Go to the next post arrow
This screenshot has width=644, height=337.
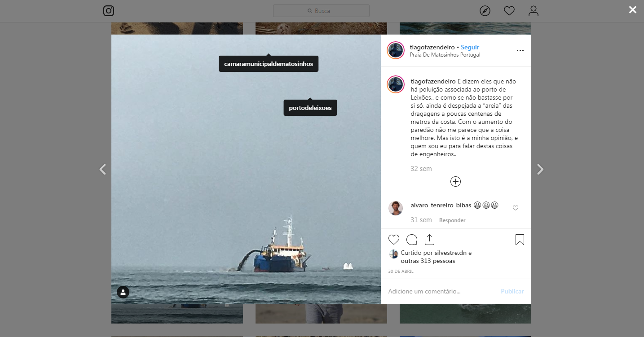point(540,169)
